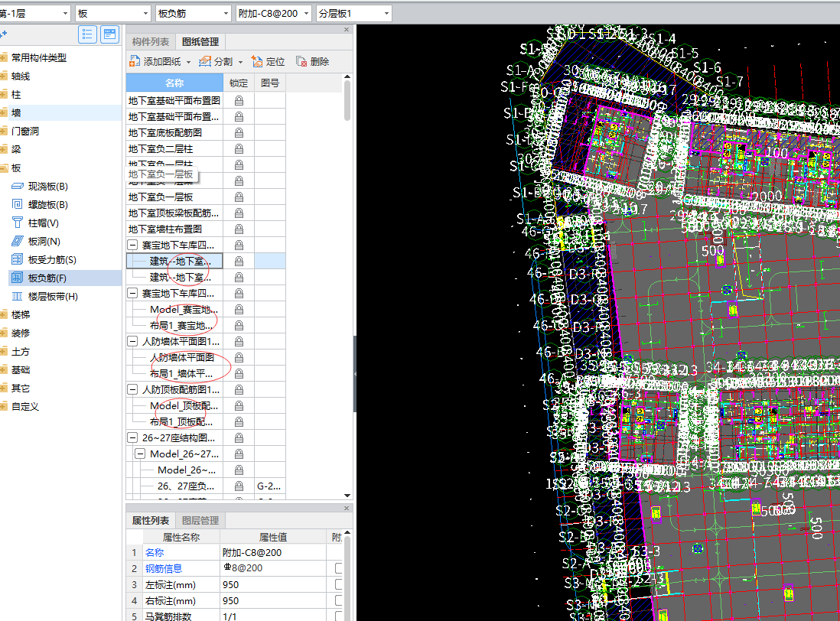Collapse the 人防墙体平面图1 tree node

132,341
